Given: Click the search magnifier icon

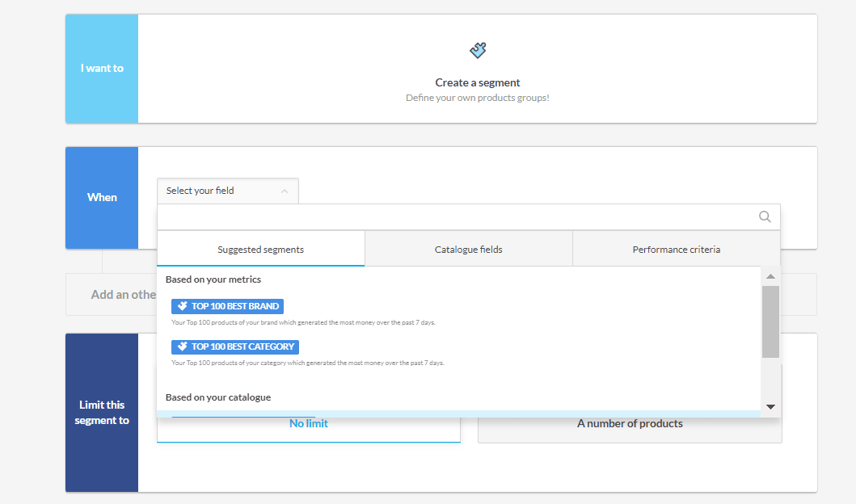Looking at the screenshot, I should pos(765,216).
